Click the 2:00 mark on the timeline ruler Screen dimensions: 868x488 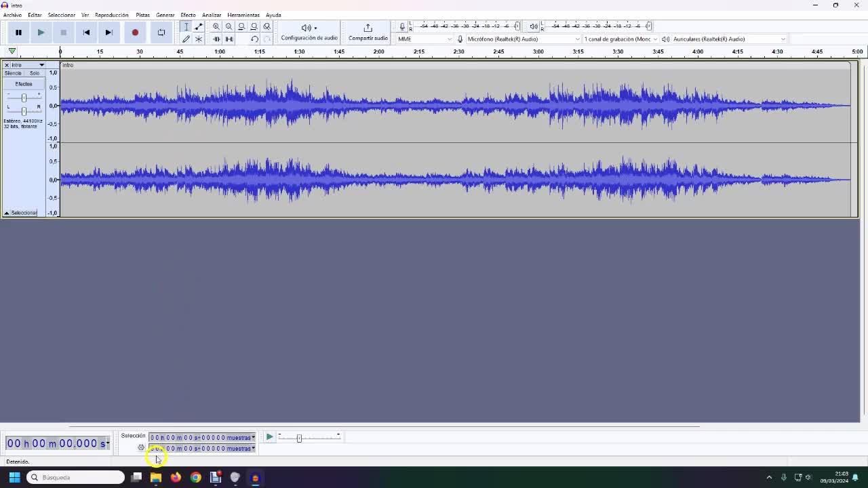[x=378, y=52]
